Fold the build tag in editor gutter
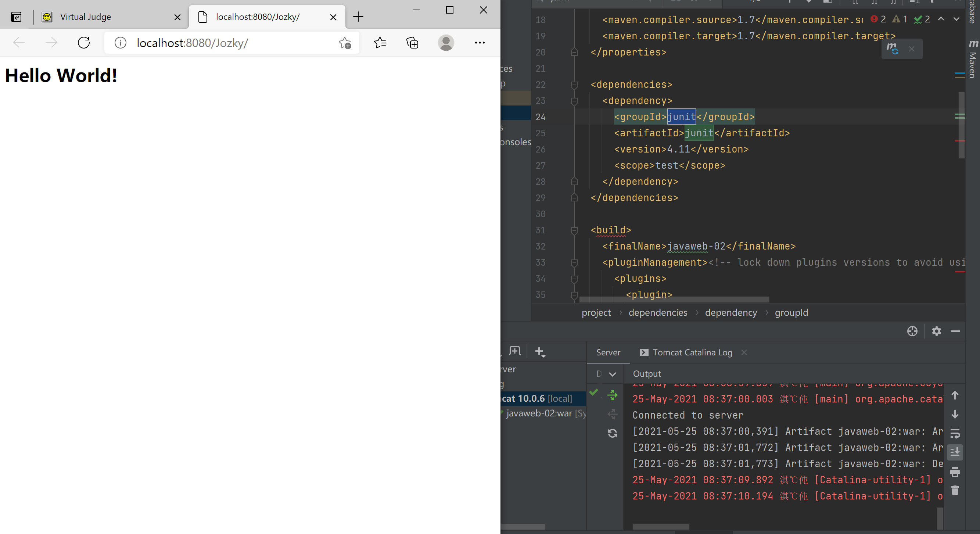Screen dimensions: 980x534 [574, 230]
